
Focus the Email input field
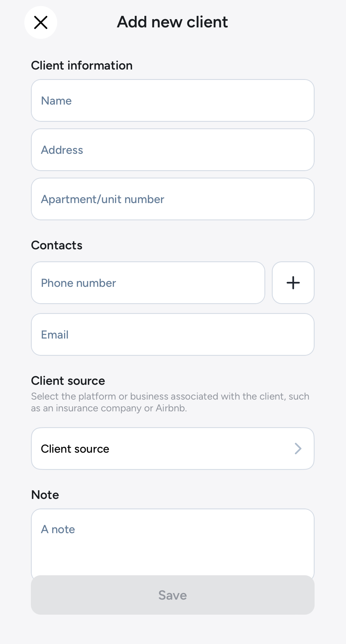click(x=173, y=334)
